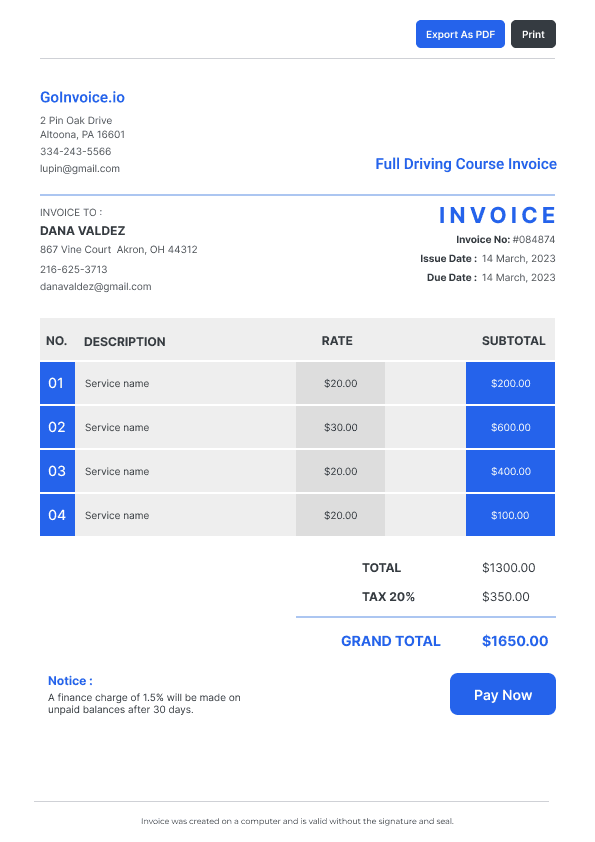This screenshot has width=595, height=842.
Task: Click the Issue Date value 14 March, 2023
Action: coord(518,259)
